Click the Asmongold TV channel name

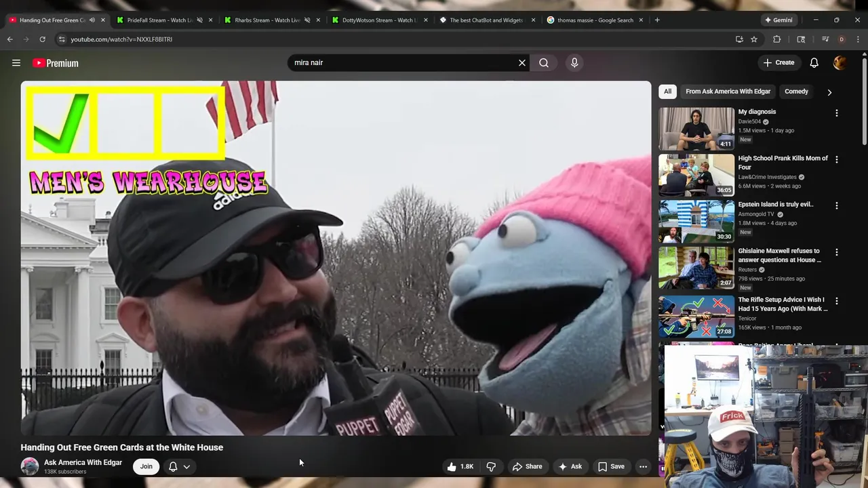pyautogui.click(x=756, y=214)
